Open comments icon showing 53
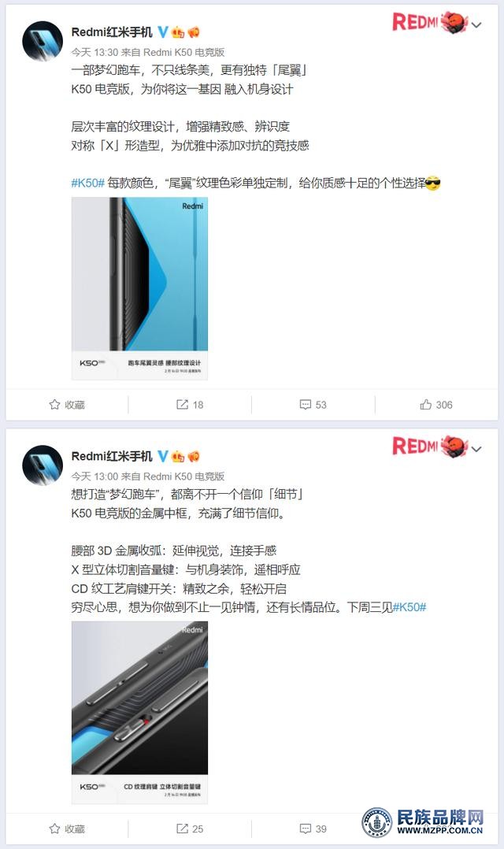 [x=306, y=405]
